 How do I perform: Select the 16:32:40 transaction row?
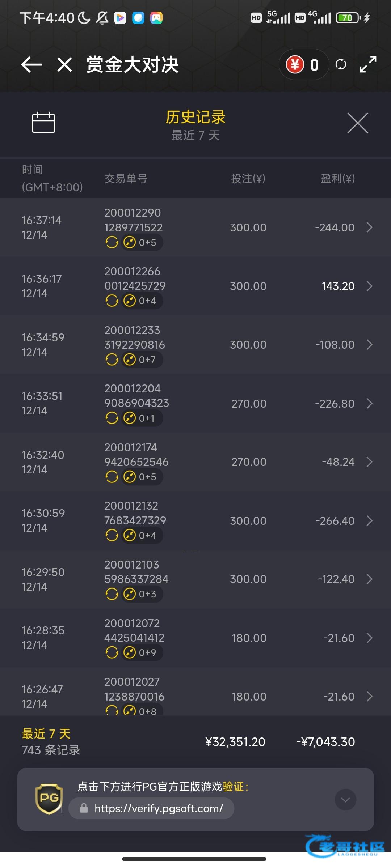195,462
